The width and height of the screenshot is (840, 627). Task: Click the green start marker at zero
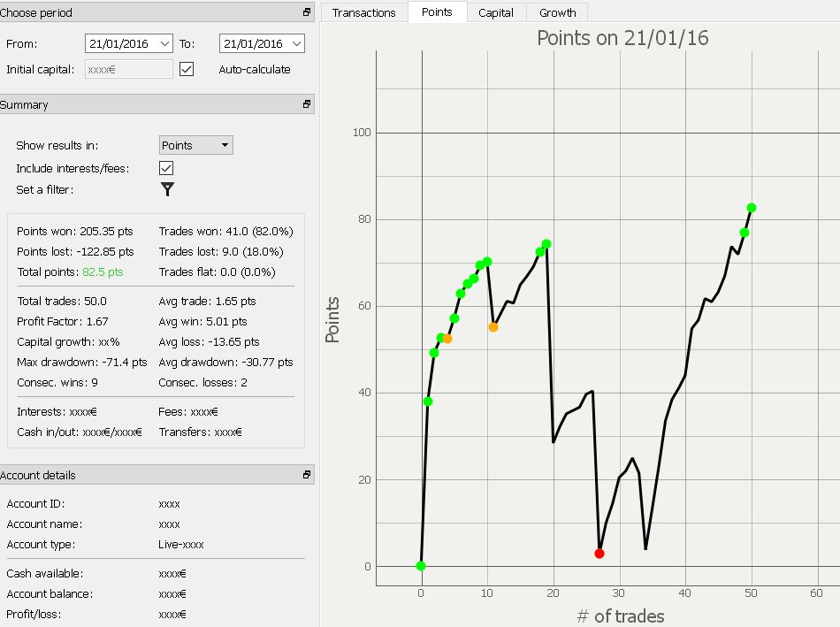[421, 566]
